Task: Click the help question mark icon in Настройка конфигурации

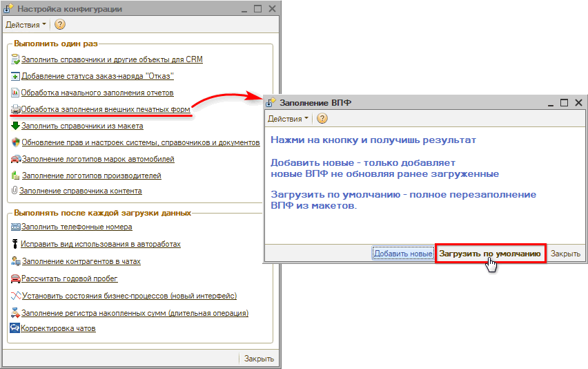Action: [60, 25]
